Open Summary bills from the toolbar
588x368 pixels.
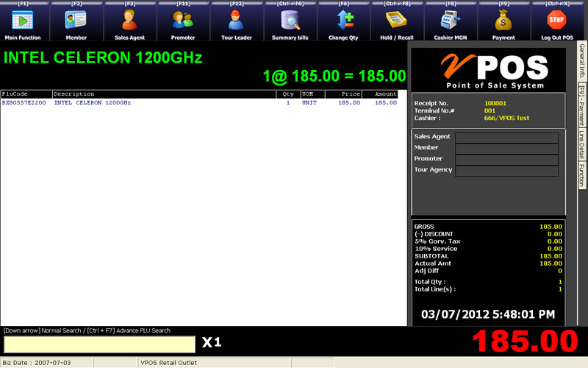point(290,21)
